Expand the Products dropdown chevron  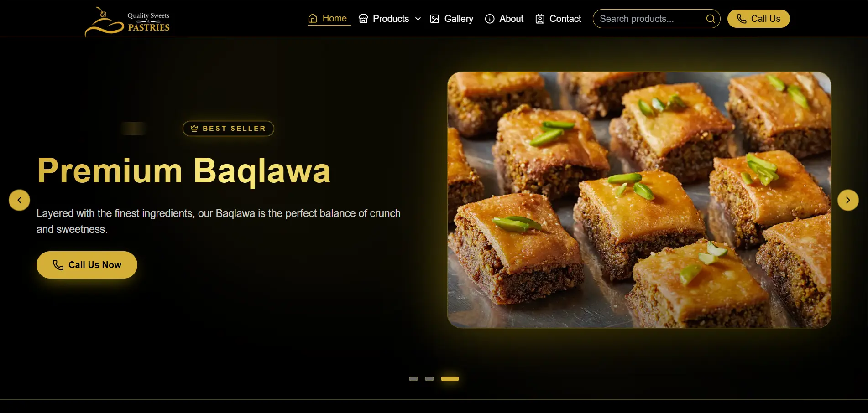point(418,19)
